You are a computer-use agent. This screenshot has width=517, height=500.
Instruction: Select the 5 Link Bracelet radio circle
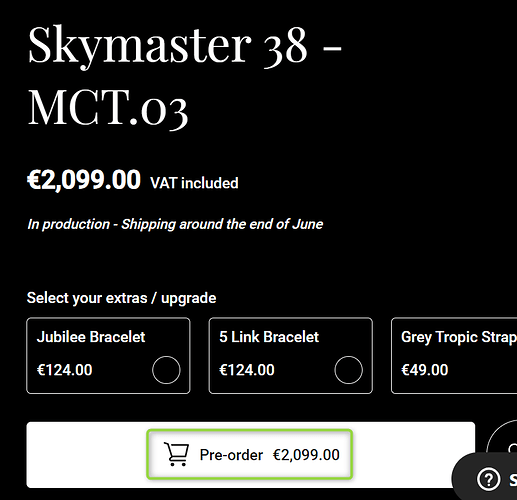point(348,370)
